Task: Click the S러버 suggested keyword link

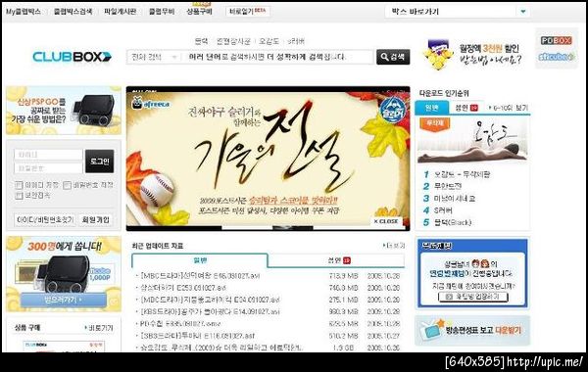Action: 296,41
